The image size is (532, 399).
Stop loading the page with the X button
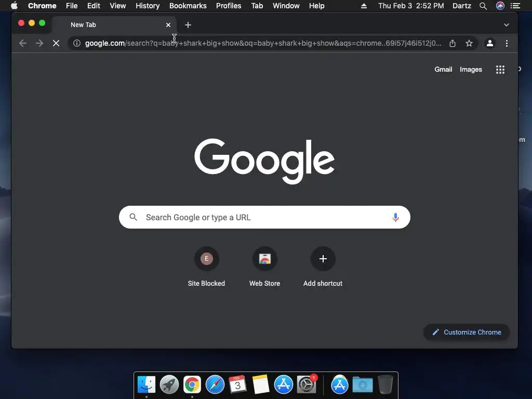click(56, 44)
